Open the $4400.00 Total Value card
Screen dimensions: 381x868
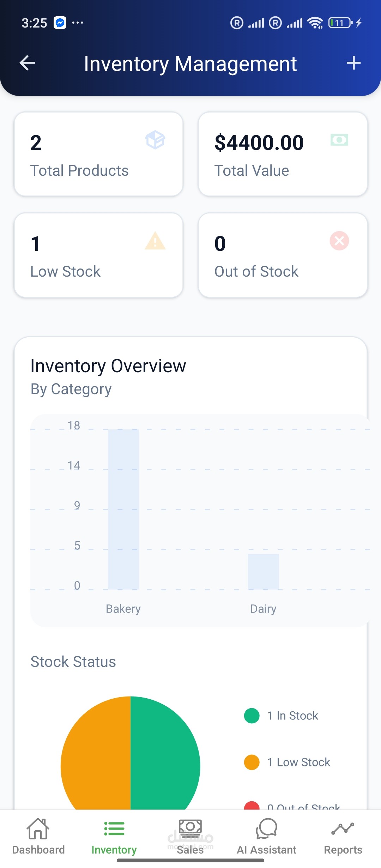[x=283, y=154]
